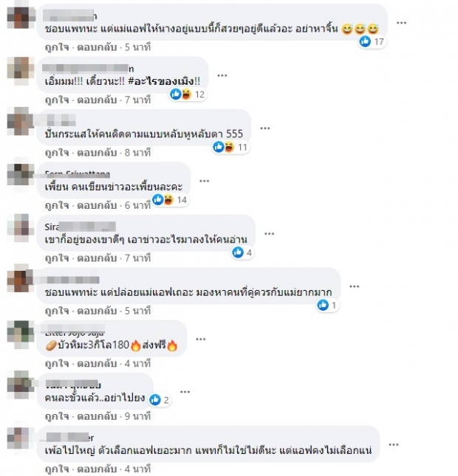Click like reaction icon showing 4

tap(238, 252)
